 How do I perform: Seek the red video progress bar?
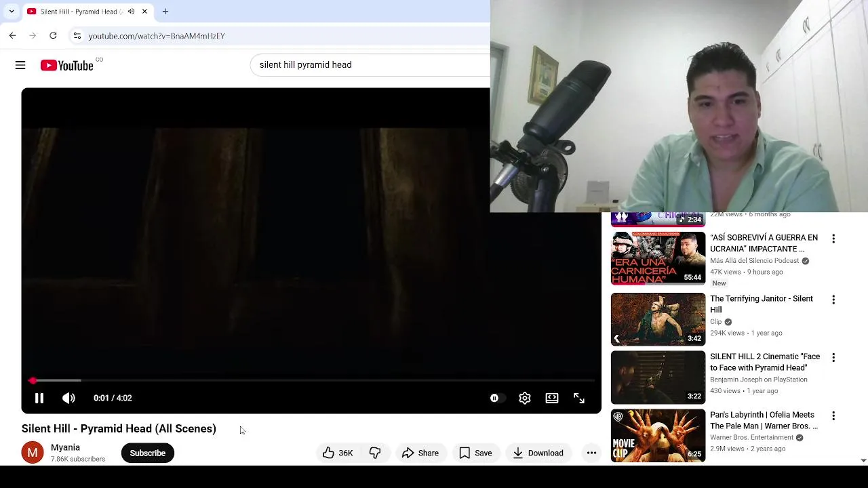click(312, 380)
